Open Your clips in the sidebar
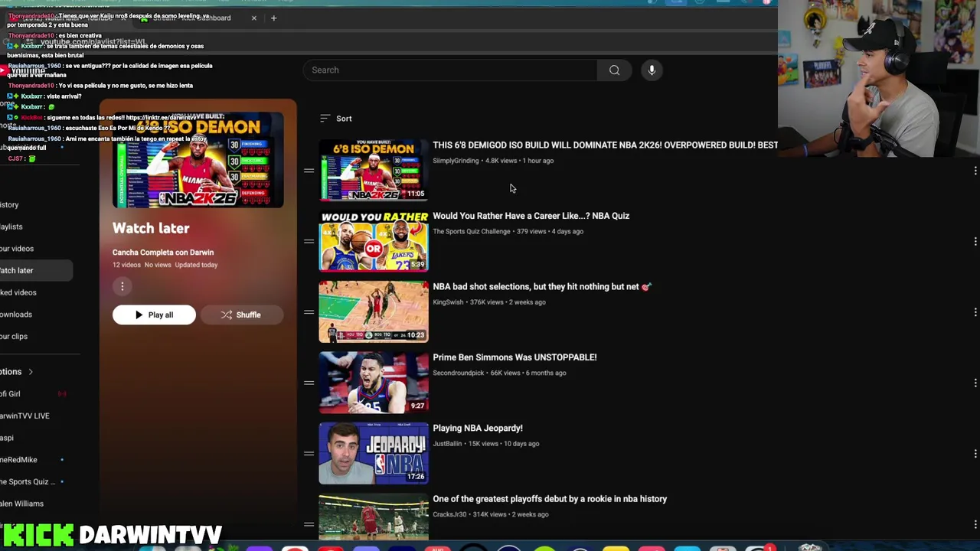This screenshot has height=551, width=980. click(14, 336)
